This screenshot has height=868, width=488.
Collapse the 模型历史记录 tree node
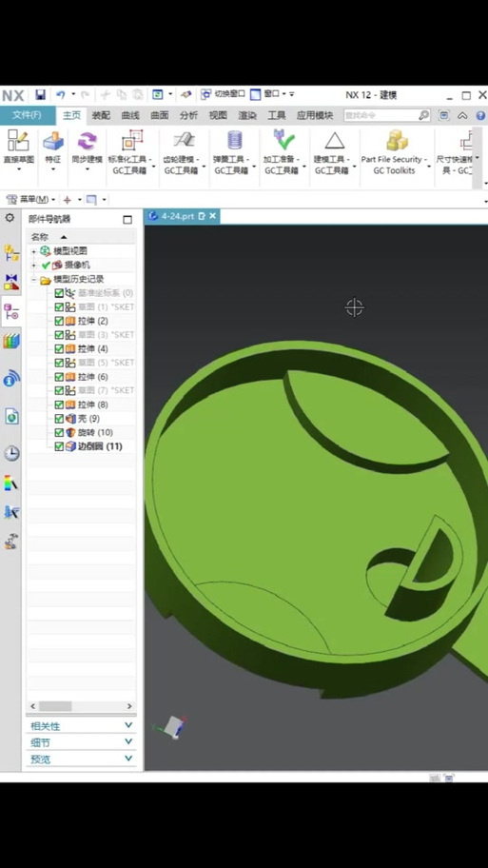click(33, 280)
